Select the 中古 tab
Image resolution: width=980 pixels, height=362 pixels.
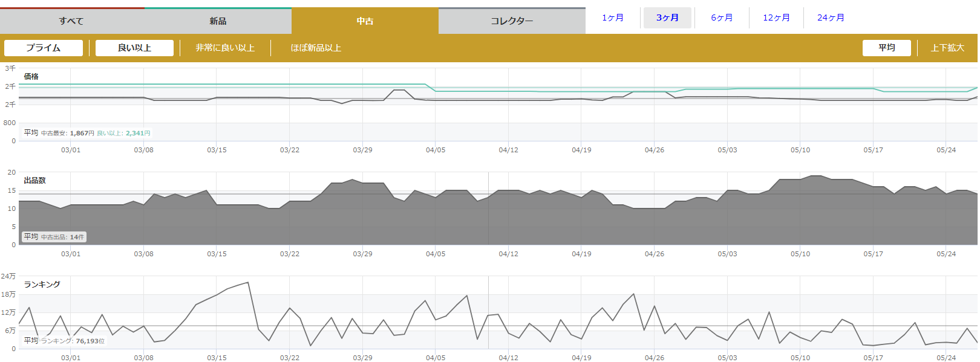[365, 21]
